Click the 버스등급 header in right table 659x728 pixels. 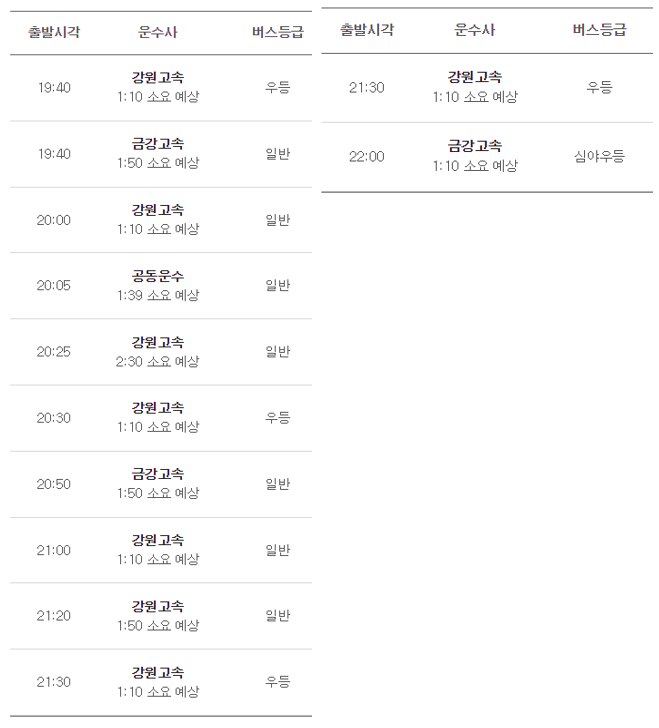[x=600, y=30]
